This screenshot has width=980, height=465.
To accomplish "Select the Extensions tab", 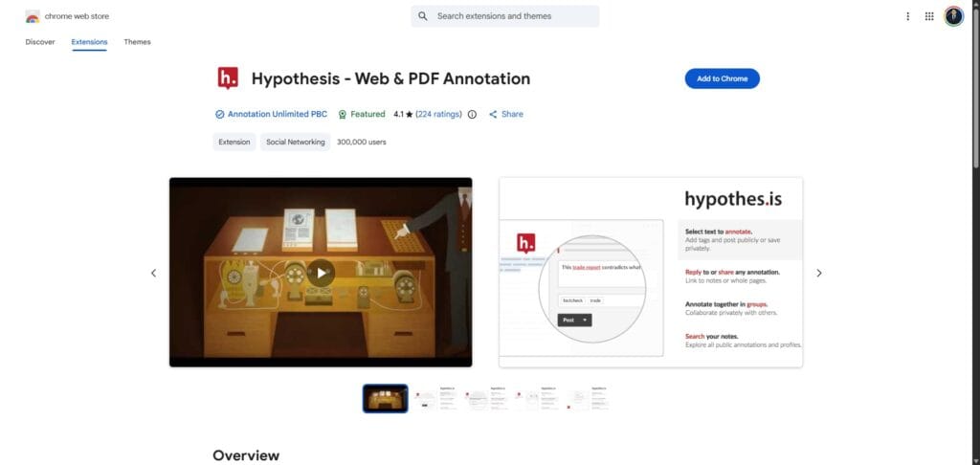I will point(89,42).
